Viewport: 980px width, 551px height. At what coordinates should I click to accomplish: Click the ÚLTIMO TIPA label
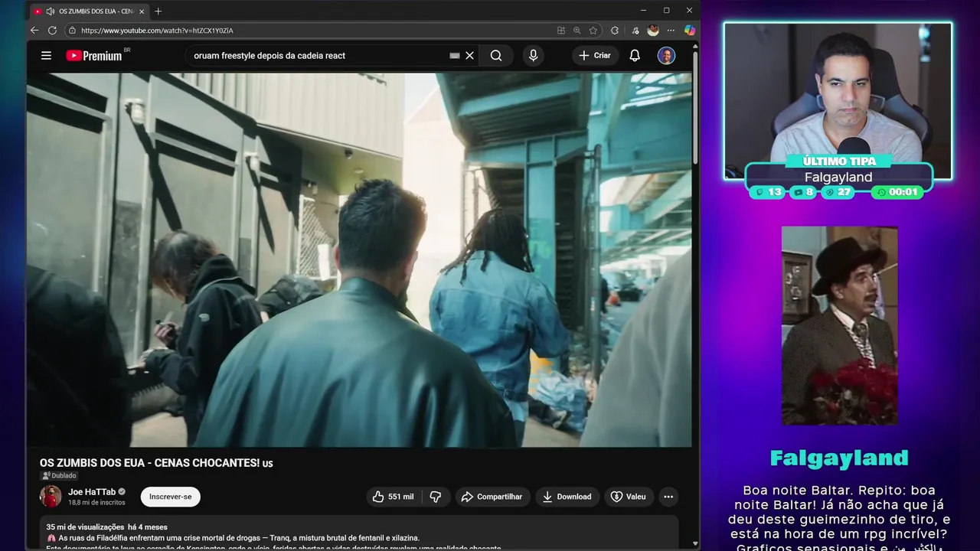coord(839,161)
